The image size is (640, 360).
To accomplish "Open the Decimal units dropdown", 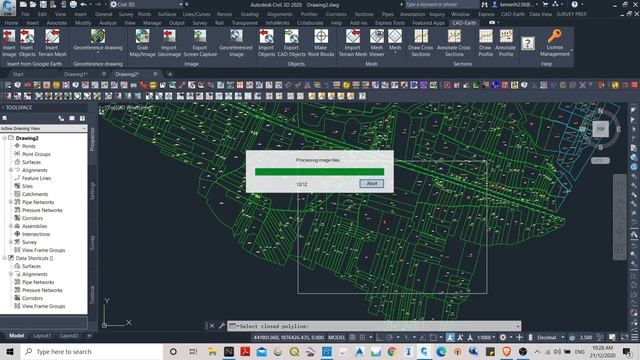I will click(x=550, y=337).
